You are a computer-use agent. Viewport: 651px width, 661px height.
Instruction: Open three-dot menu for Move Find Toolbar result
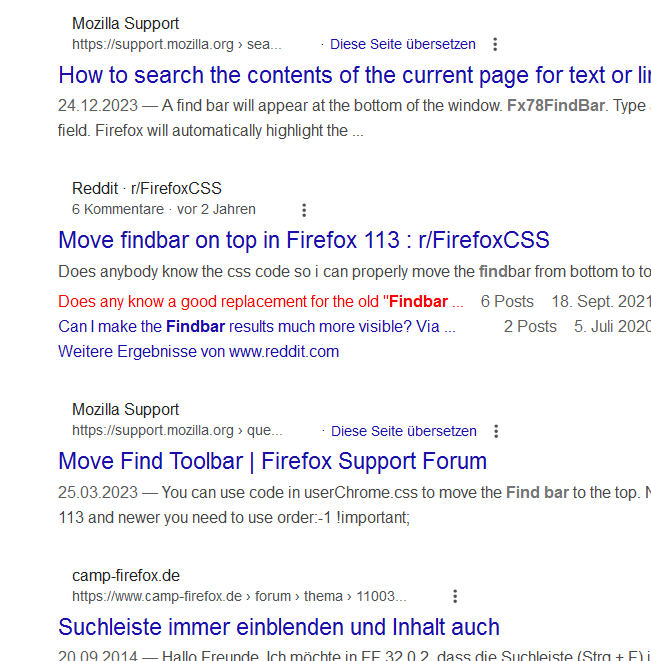coord(496,431)
